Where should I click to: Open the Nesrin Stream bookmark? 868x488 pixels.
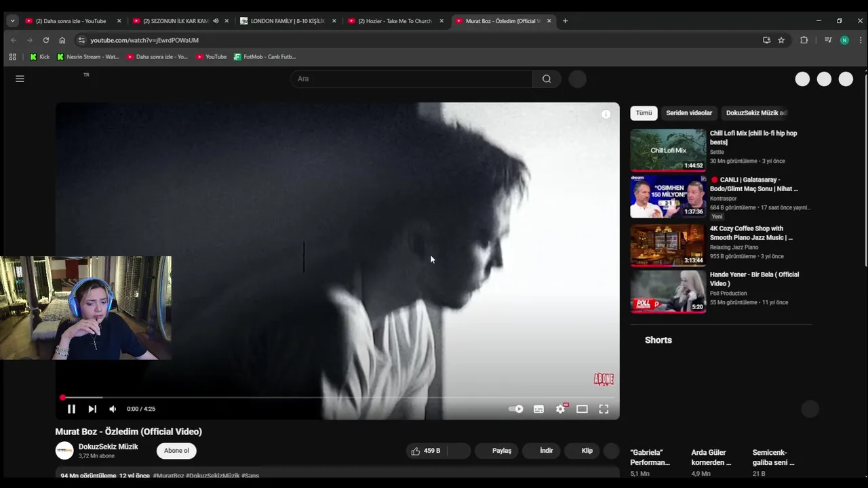coord(87,57)
